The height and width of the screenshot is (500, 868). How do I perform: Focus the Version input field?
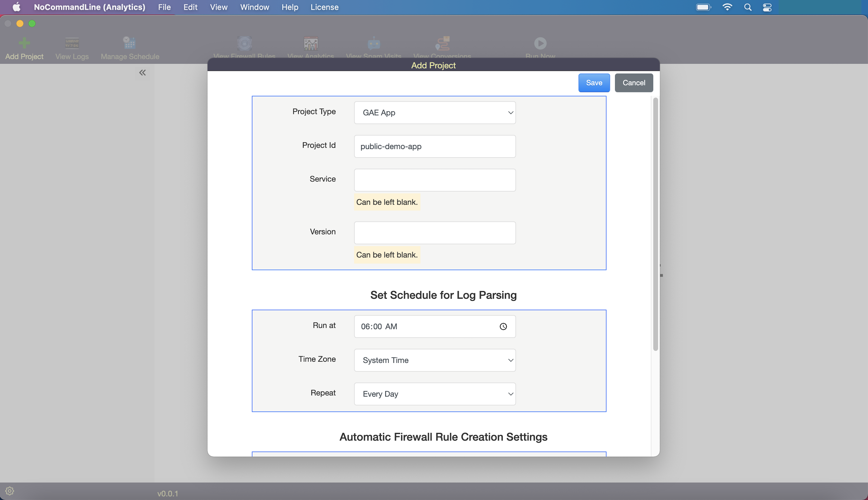click(x=435, y=233)
